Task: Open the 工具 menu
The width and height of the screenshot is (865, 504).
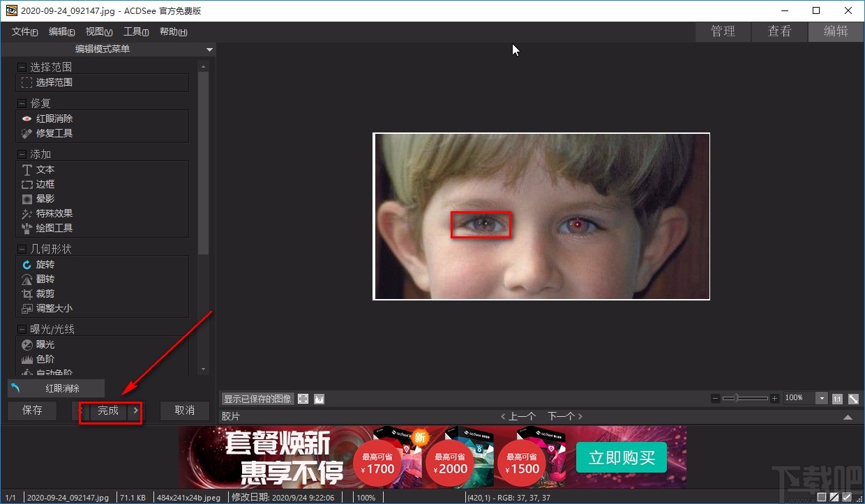Action: (x=136, y=32)
